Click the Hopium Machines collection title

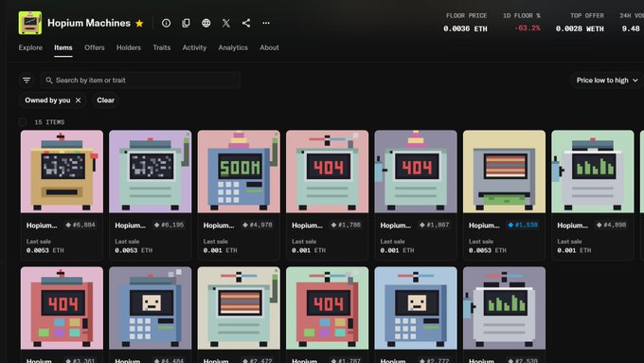pyautogui.click(x=89, y=23)
